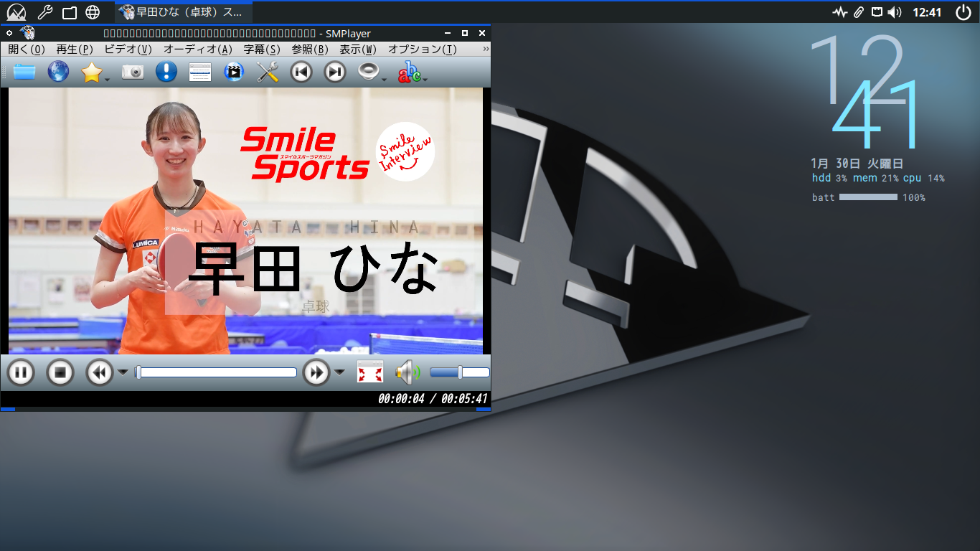Viewport: 980px width, 551px height.
Task: Expand the rewind options dropdown arrow
Action: click(123, 372)
